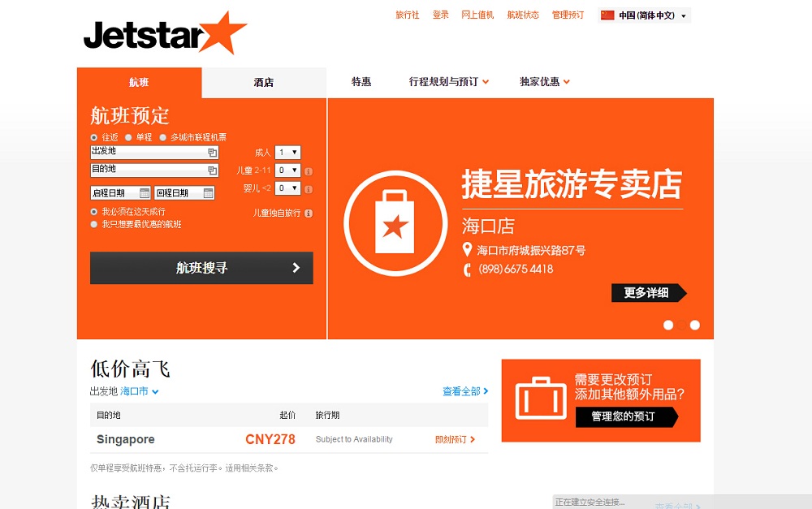Click the 航班搜寻 flight search button
Viewport: 812px width, 509px height.
[201, 268]
